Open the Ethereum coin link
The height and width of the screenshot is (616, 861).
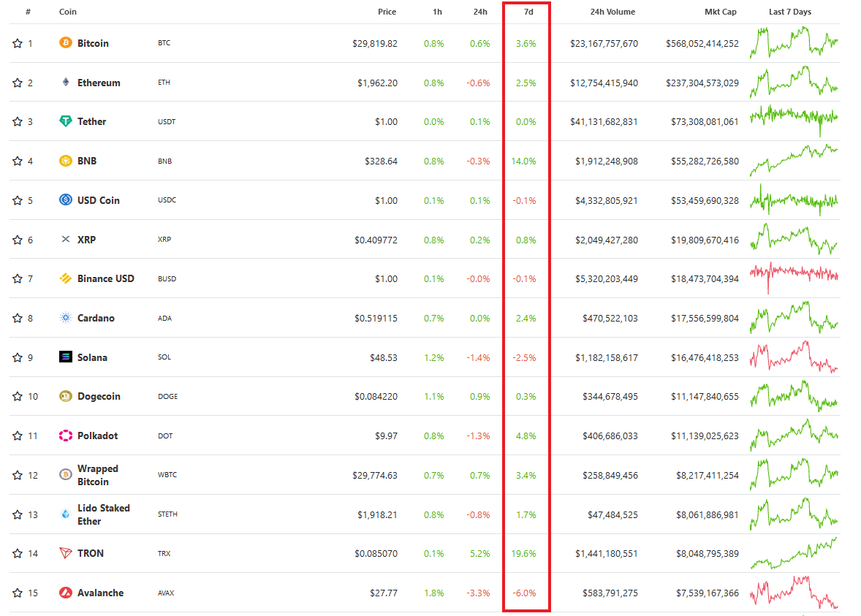(99, 83)
